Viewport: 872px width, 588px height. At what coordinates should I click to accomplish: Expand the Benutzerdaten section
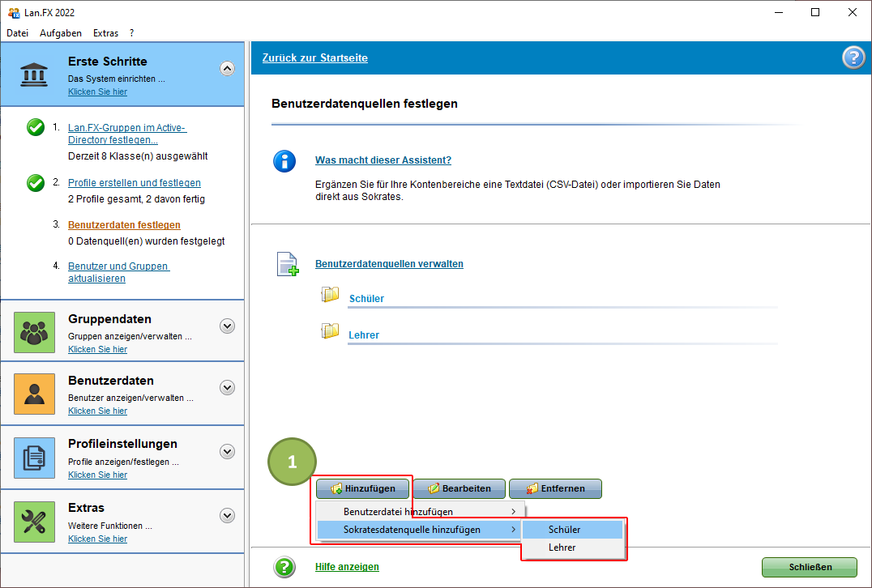[227, 388]
